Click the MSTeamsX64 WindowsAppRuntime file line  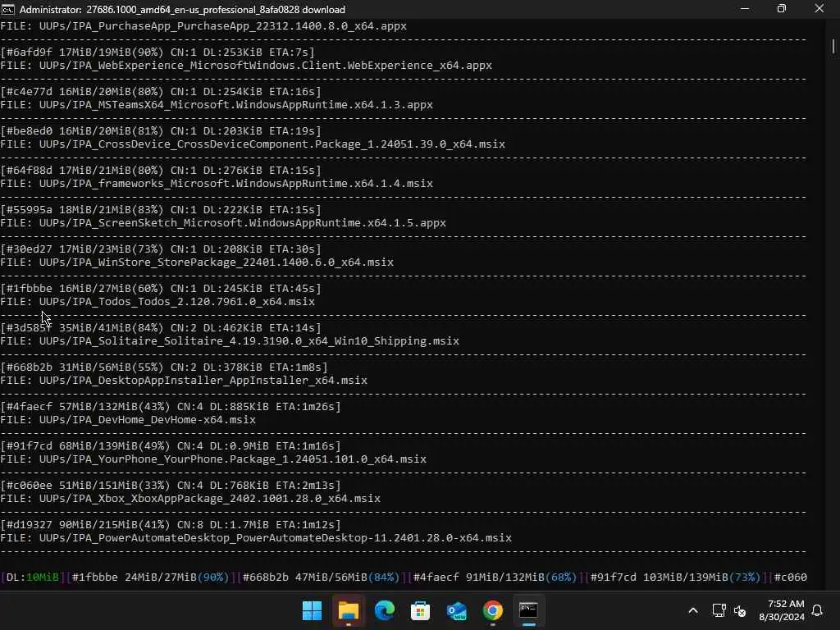[x=217, y=104]
